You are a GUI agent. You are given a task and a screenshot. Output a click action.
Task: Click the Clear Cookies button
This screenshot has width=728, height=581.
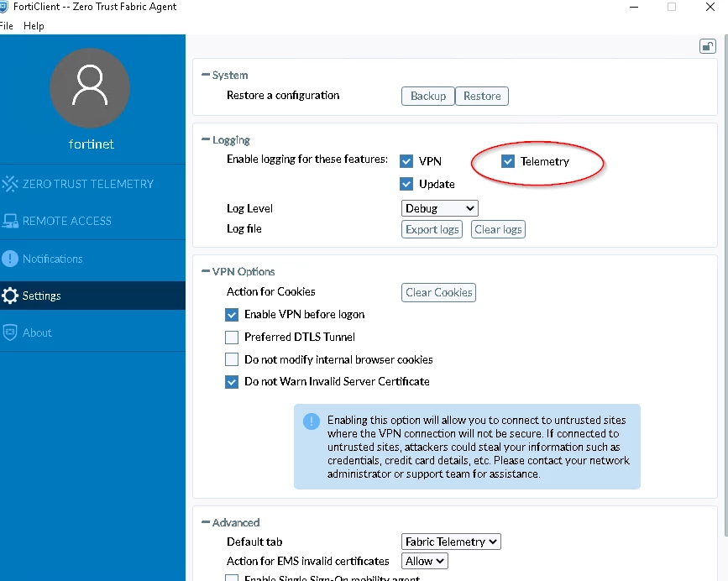tap(439, 292)
